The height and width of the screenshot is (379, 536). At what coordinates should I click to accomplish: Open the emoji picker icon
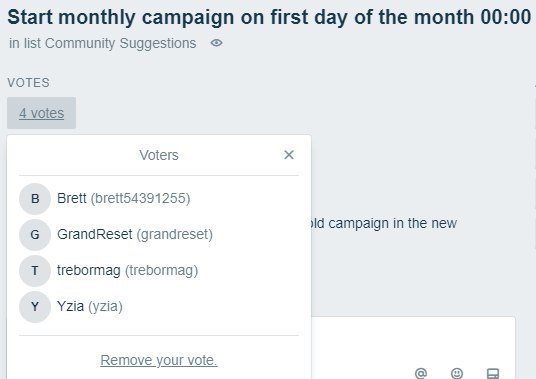pos(457,373)
